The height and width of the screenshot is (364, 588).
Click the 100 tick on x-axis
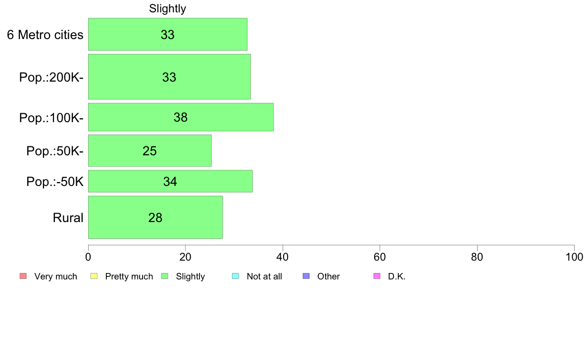tap(574, 257)
